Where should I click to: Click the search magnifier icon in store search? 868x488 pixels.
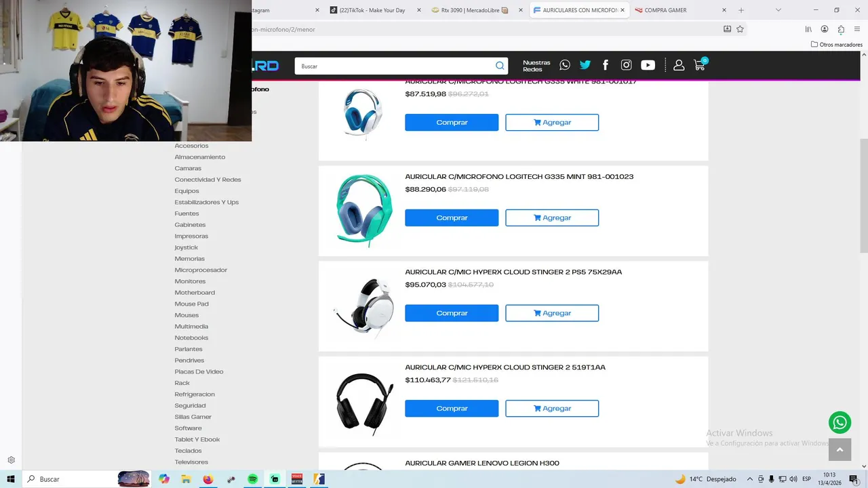(500, 66)
